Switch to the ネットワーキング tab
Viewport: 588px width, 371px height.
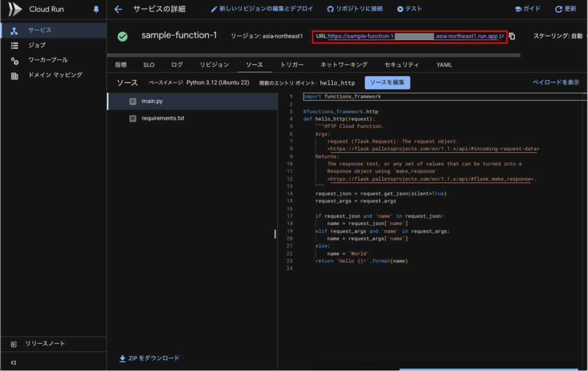tap(344, 65)
